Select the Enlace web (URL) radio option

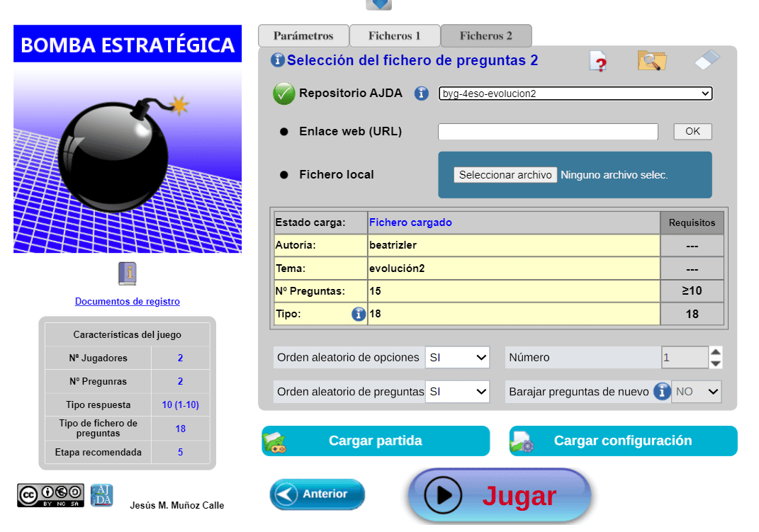284,132
